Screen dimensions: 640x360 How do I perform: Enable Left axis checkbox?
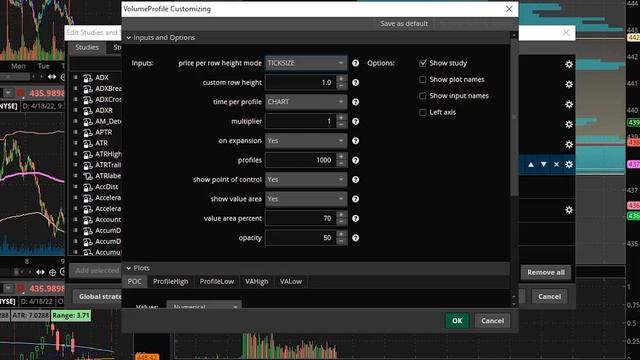click(423, 112)
